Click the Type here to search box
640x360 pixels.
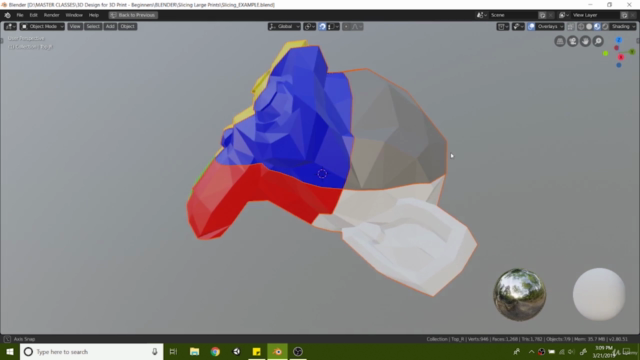[x=91, y=352]
